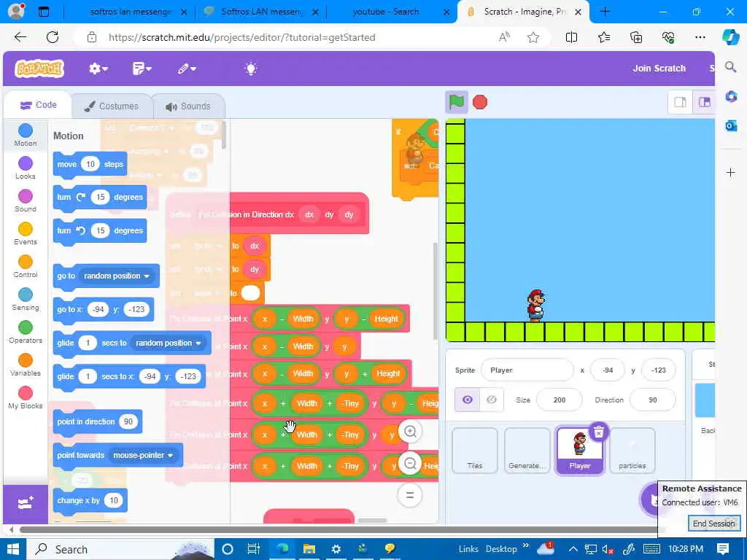Add page to favorites star
The width and height of the screenshot is (747, 560).
click(533, 37)
